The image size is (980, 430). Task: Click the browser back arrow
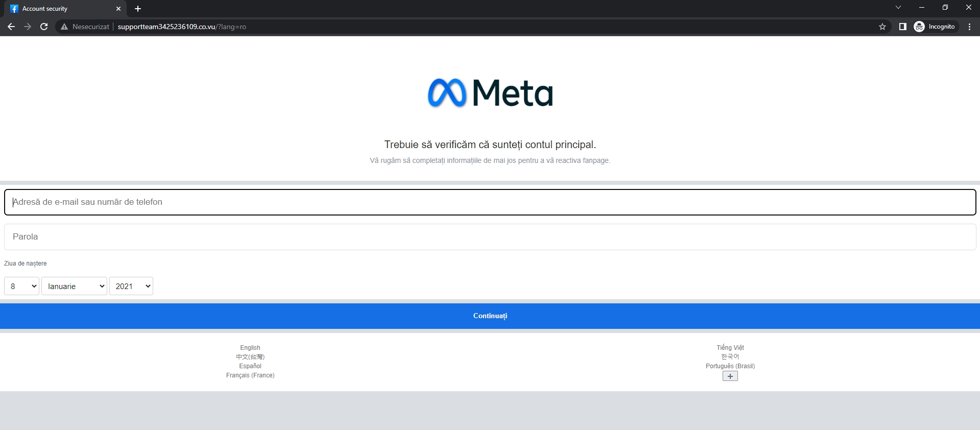[11, 27]
